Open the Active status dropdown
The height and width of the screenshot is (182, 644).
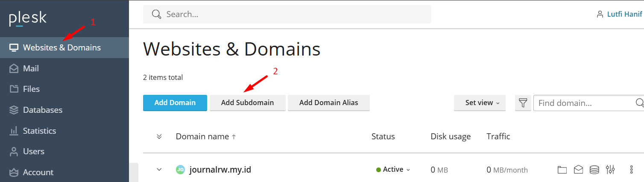393,170
